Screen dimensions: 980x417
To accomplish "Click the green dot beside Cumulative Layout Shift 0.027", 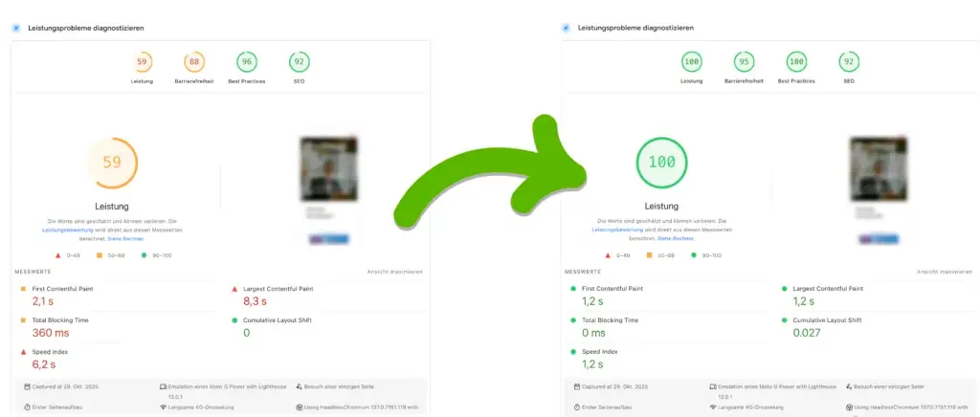I will click(785, 320).
